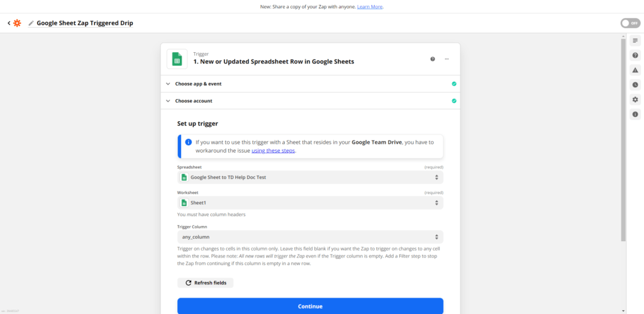Open the three-dots menu in trigger header
The width and height of the screenshot is (644, 314).
(x=447, y=59)
